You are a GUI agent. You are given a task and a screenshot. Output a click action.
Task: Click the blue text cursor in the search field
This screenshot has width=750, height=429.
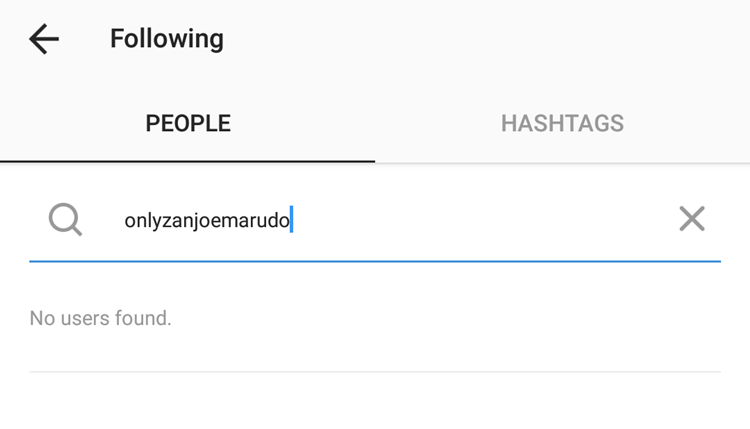tap(291, 219)
